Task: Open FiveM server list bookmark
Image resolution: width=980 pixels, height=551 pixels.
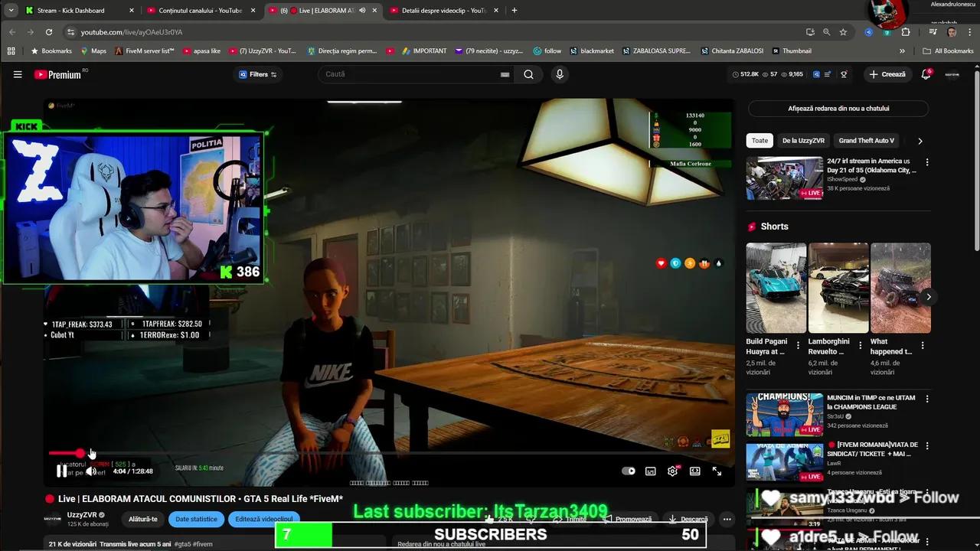Action: tap(145, 51)
